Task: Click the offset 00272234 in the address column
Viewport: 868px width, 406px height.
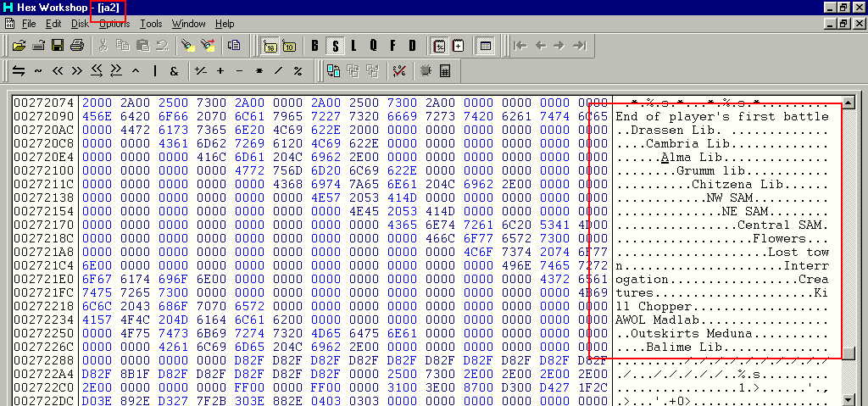Action: tap(44, 320)
